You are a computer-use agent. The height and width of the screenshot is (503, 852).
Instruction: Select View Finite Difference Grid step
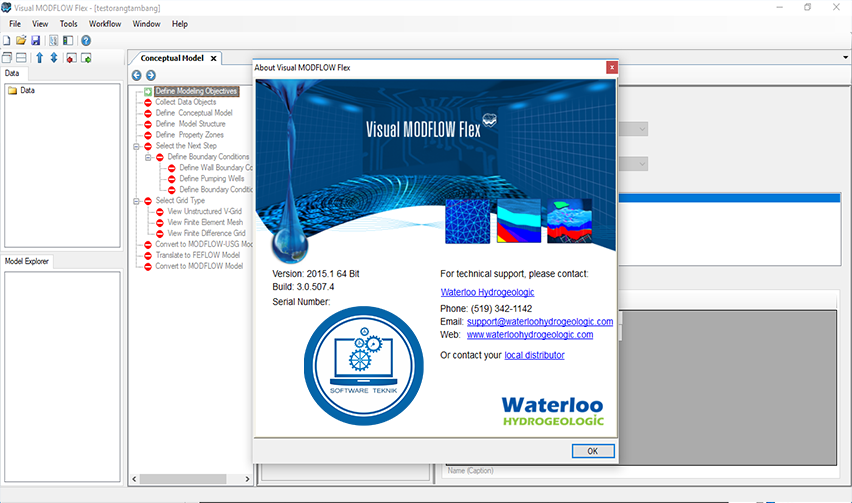coord(206,233)
